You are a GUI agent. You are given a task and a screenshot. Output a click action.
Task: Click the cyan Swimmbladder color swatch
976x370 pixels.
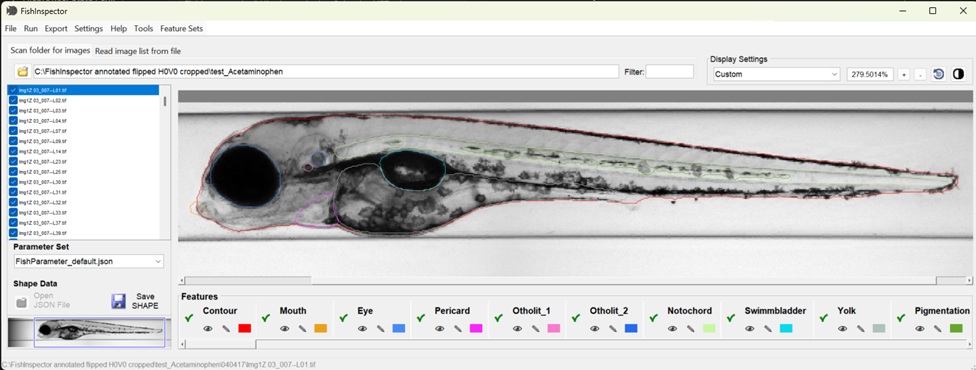[786, 328]
